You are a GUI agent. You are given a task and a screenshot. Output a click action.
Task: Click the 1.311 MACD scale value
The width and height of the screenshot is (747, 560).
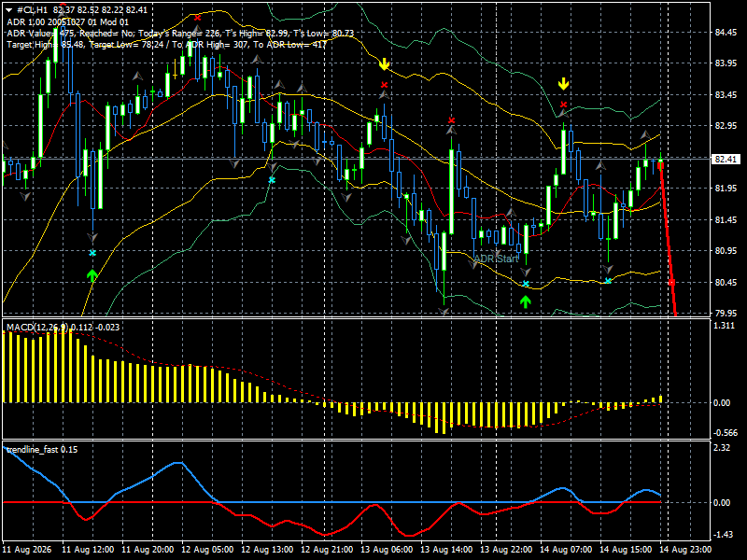click(x=725, y=326)
